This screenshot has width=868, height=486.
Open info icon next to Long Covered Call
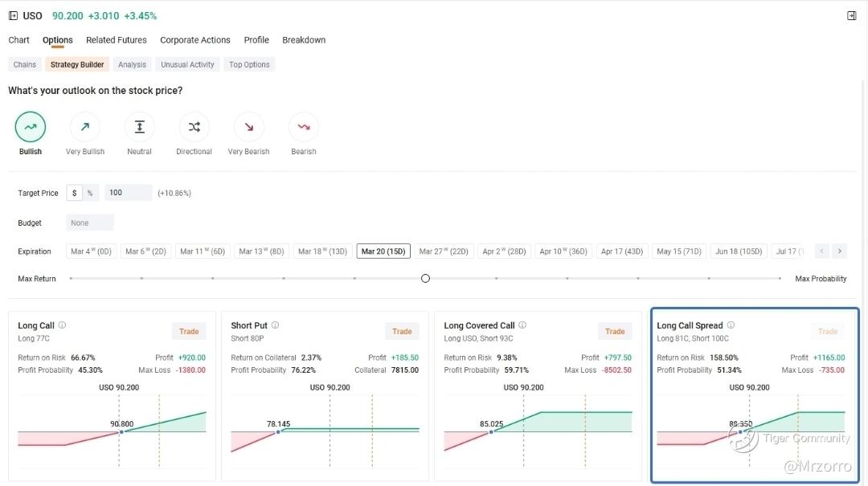522,325
